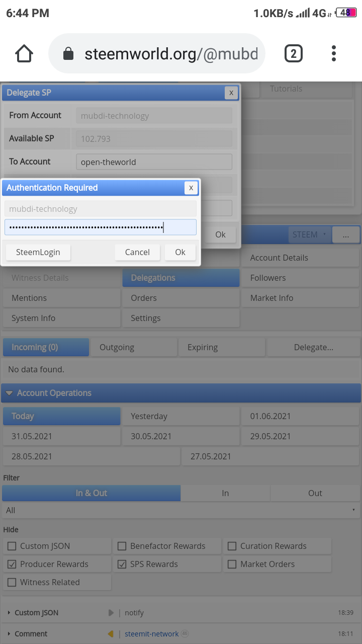Select the 31.05.2021 date tab
The height and width of the screenshot is (644, 362).
click(61, 436)
